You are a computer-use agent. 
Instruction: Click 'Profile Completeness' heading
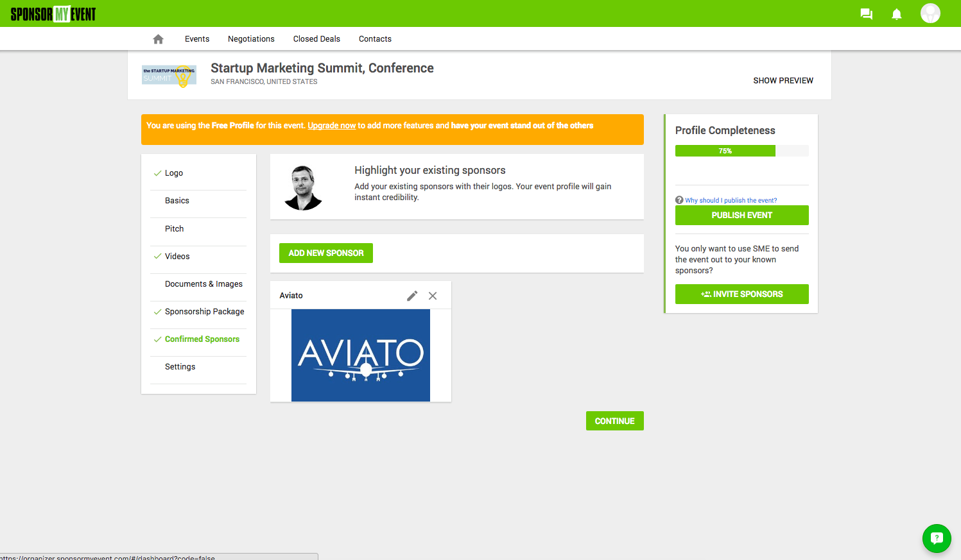725,131
